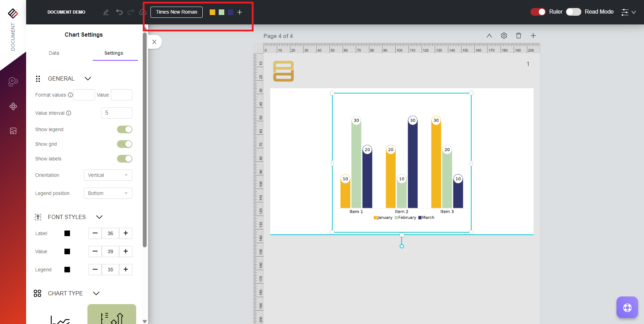
Task: Move page up with chevron icon
Action: [489, 36]
